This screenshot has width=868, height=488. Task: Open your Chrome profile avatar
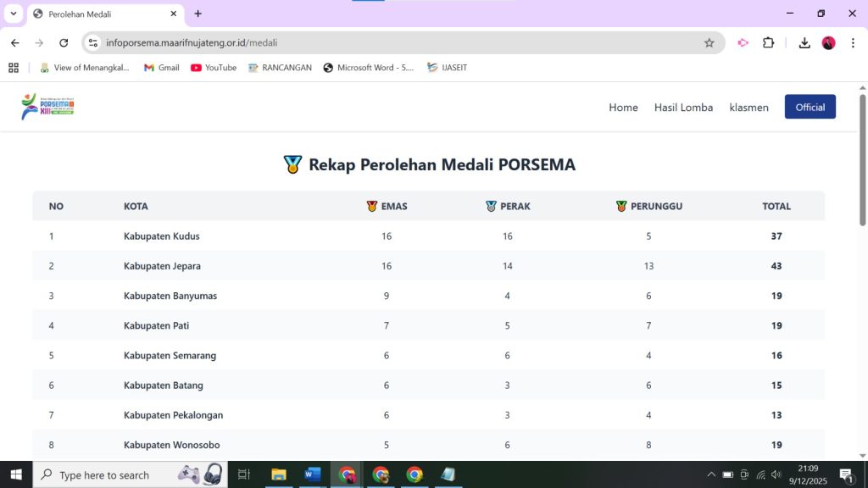tap(828, 42)
